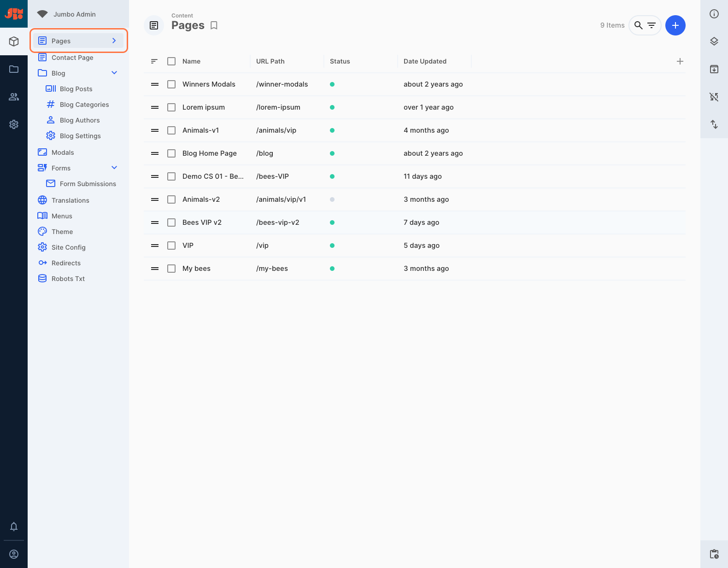The width and height of the screenshot is (728, 568).
Task: Open the User Directory module icon
Action: point(14,97)
